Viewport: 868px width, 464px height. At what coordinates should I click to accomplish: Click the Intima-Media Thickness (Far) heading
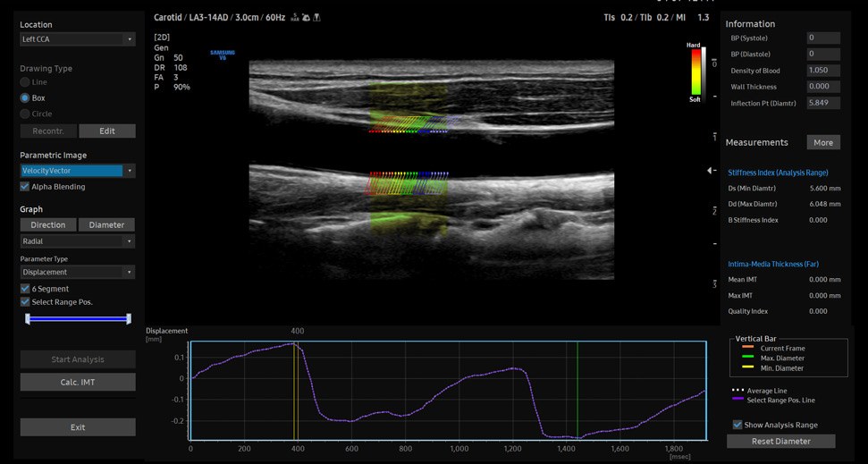coord(772,264)
